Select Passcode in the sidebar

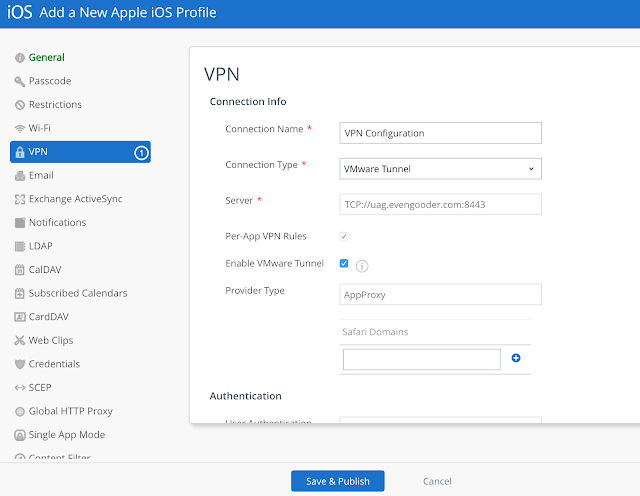point(50,81)
